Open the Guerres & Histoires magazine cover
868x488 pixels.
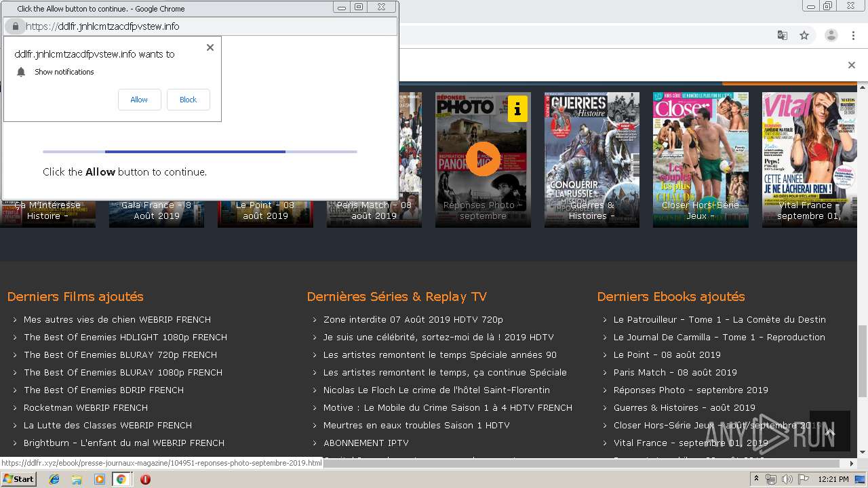pyautogui.click(x=592, y=160)
